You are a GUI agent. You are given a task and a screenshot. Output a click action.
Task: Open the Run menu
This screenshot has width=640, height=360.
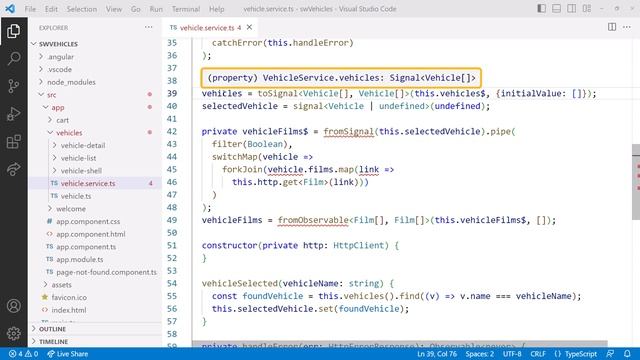[x=156, y=9]
